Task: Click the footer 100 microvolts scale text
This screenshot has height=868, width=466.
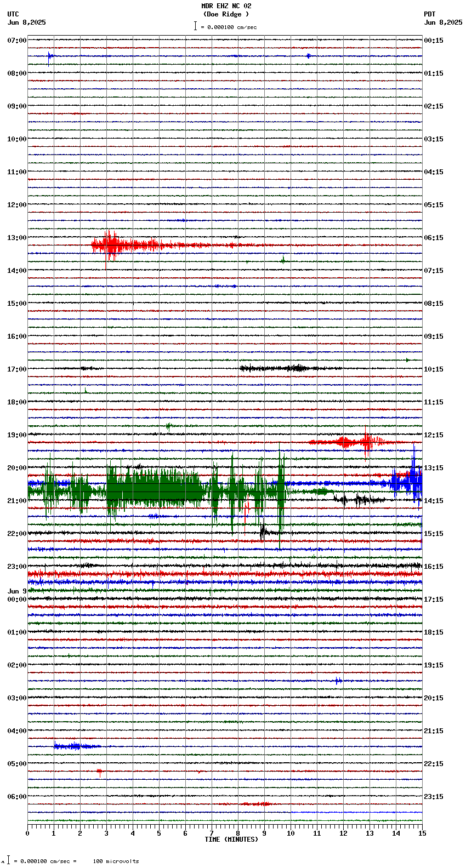Action: coord(116,861)
